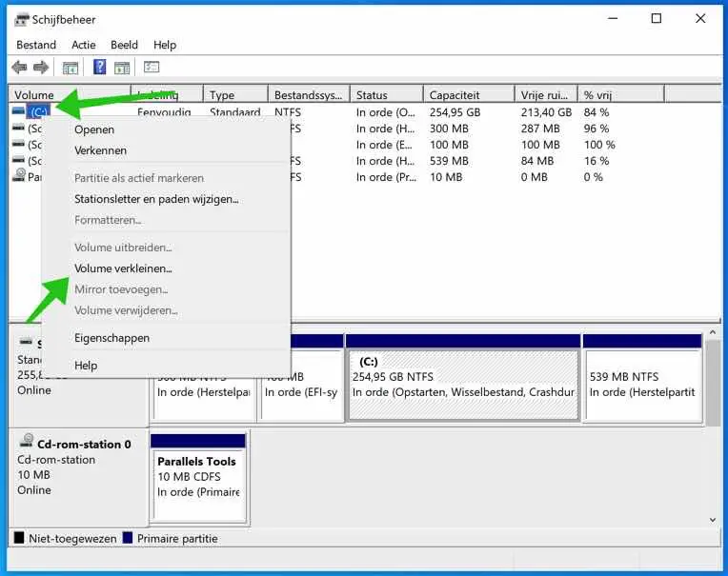This screenshot has height=576, width=728.
Task: Click the 100 % free value
Action: (599, 145)
